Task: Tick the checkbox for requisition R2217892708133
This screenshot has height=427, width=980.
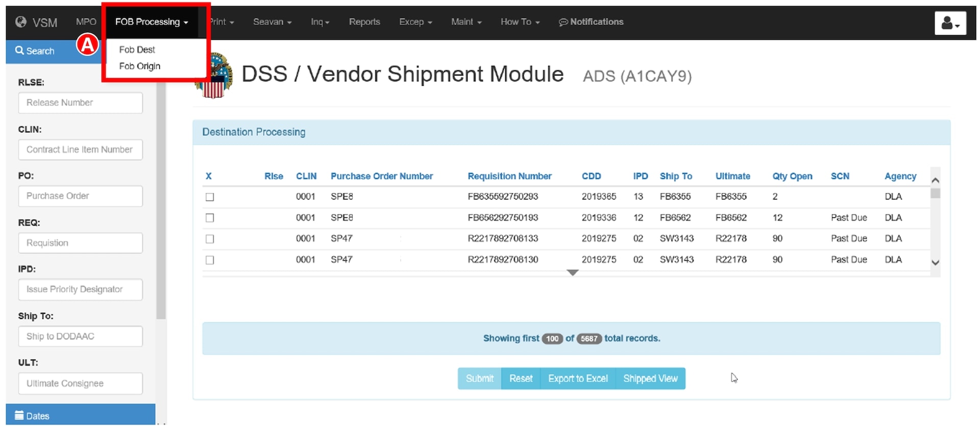Action: pos(210,239)
